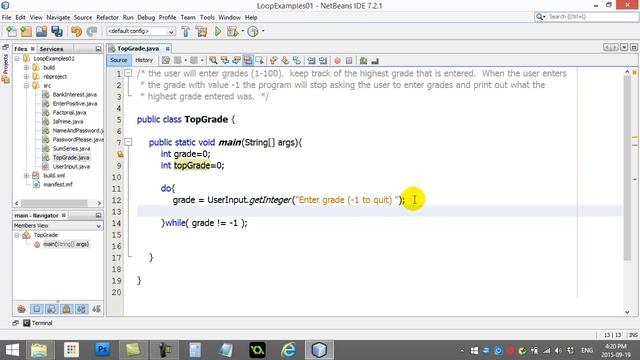Expand the nbproject folder node
Screen dimensions: 640x360
click(26, 76)
